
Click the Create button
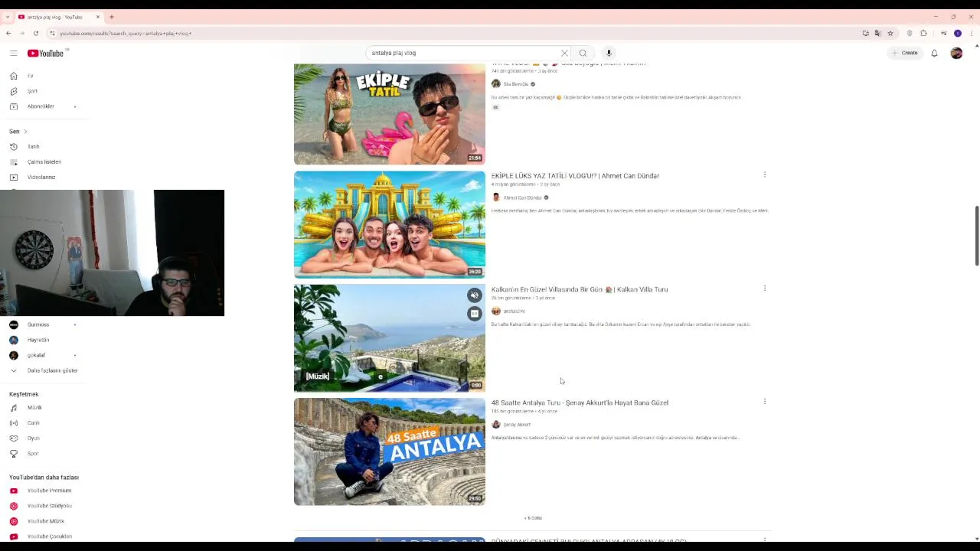(905, 53)
